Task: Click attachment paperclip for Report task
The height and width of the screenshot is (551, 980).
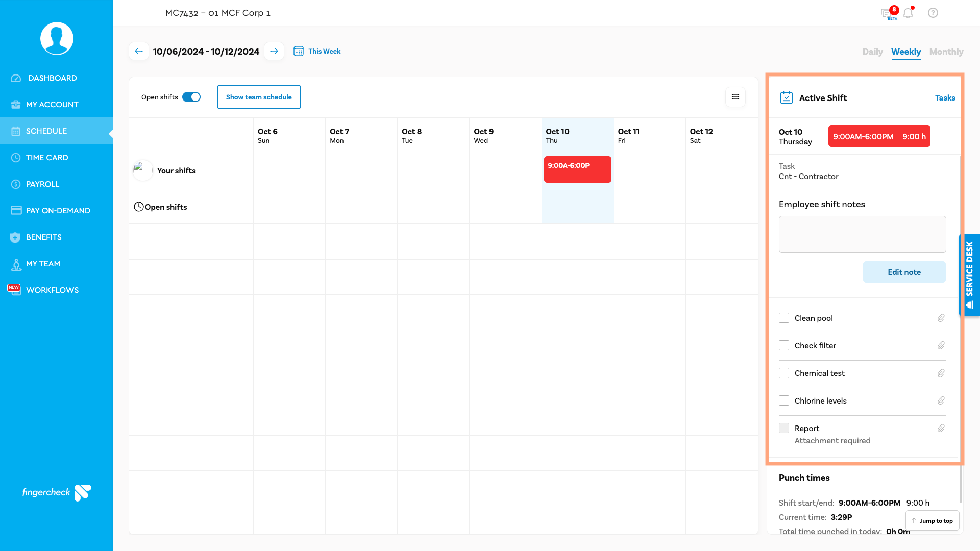Action: (x=941, y=429)
